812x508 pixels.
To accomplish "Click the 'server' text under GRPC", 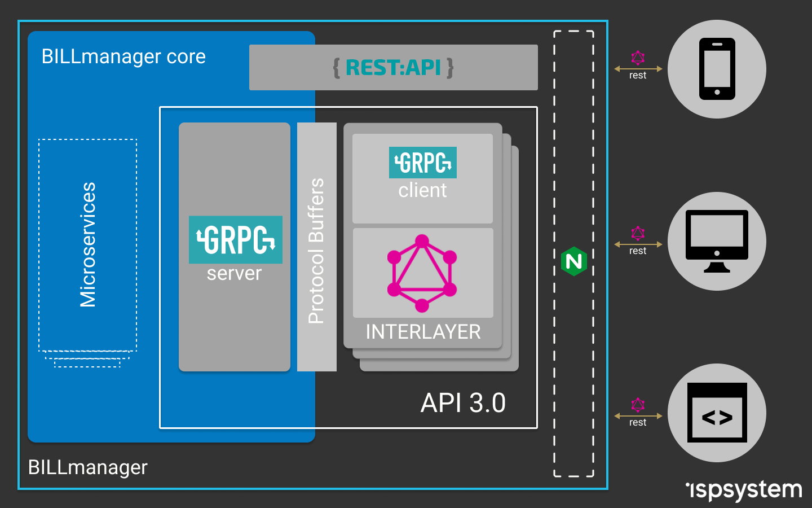I will click(234, 274).
